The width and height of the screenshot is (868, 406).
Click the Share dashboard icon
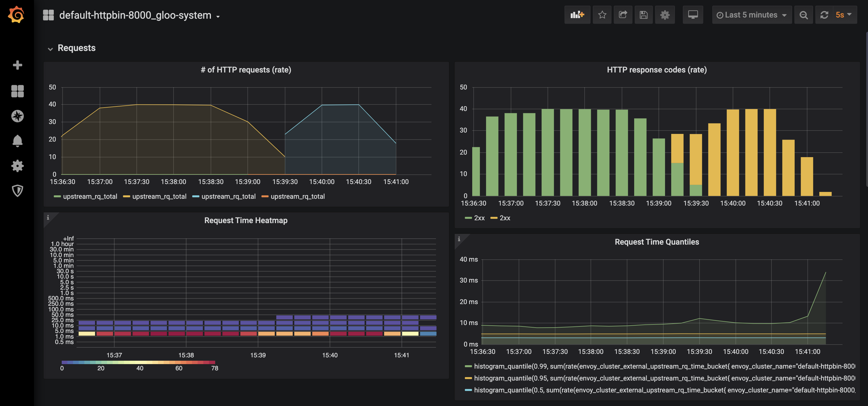[623, 15]
